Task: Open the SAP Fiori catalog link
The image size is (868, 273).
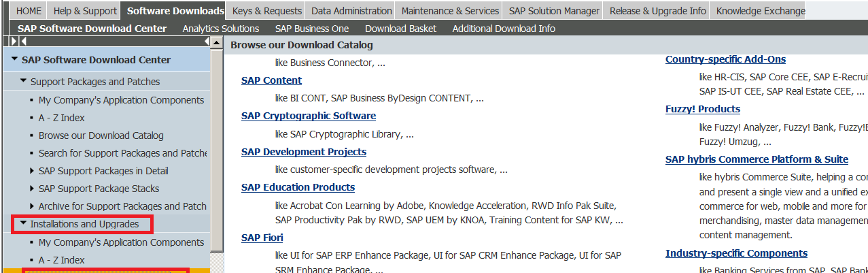Action: pyautogui.click(x=262, y=238)
